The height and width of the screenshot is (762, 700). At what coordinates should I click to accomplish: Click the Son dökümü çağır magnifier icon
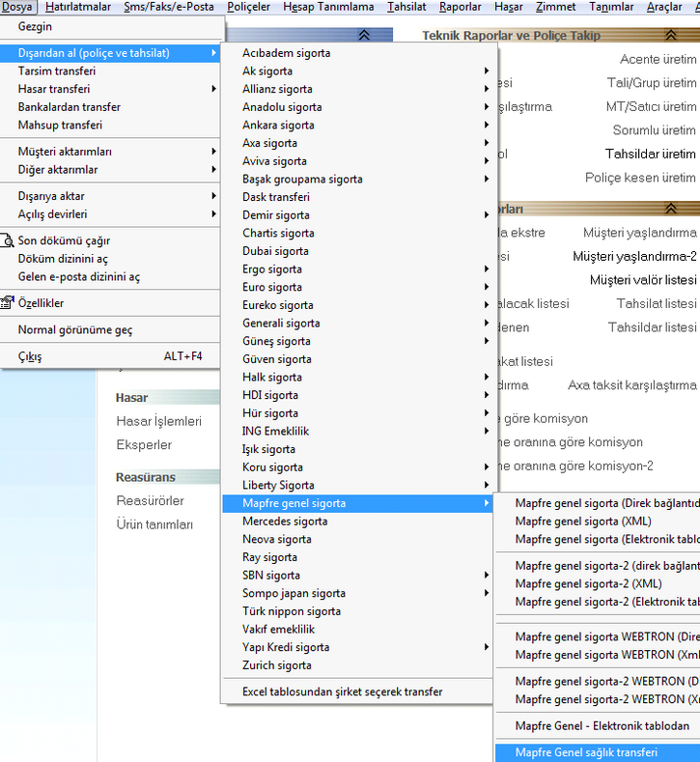[x=8, y=241]
